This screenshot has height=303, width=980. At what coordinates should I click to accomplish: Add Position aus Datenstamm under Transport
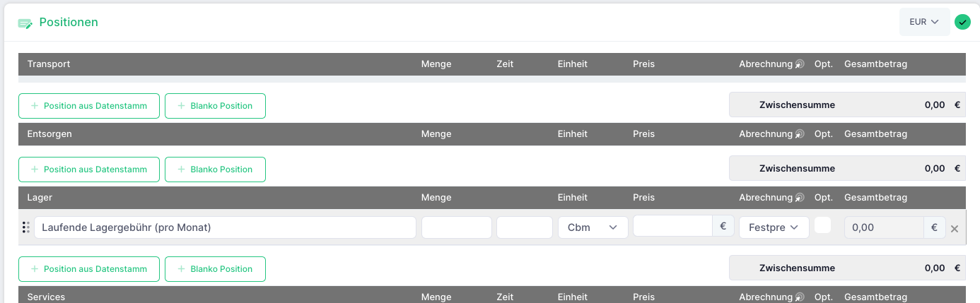[89, 106]
